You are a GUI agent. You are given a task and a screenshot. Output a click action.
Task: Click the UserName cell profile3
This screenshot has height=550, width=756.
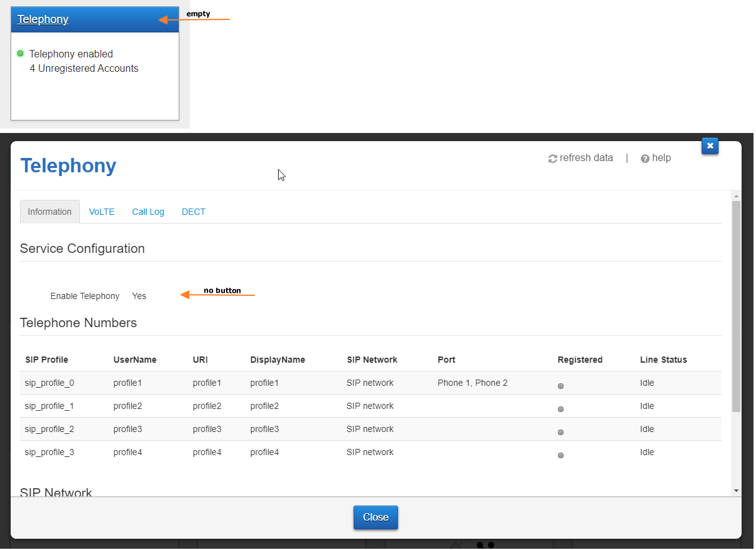128,429
